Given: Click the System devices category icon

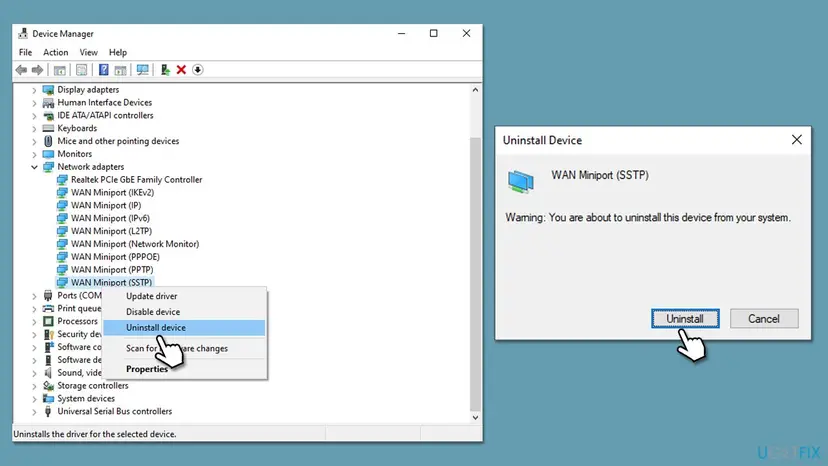Looking at the screenshot, I should click(48, 398).
